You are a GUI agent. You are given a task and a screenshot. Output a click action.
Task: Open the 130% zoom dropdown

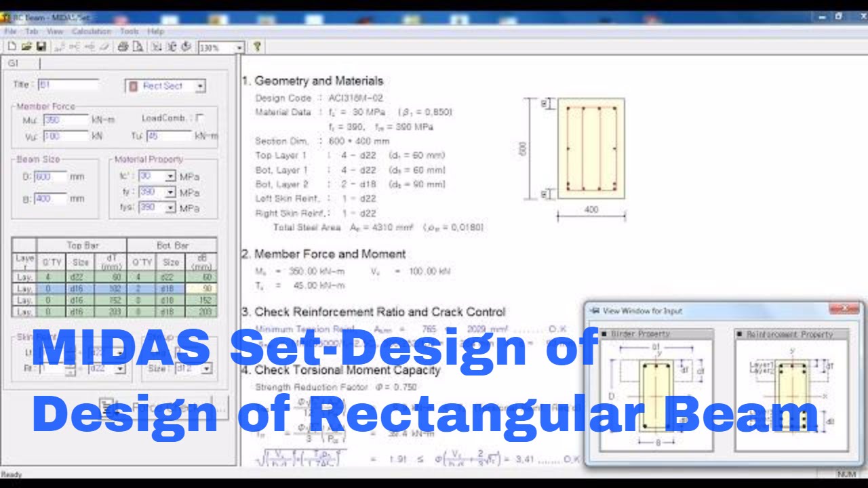(x=239, y=47)
